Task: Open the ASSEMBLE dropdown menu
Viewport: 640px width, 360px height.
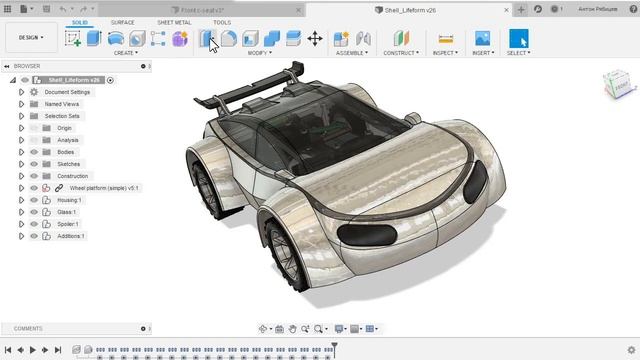Action: (352, 53)
